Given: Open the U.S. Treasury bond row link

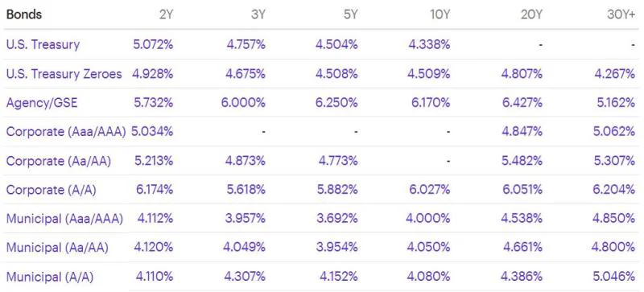Looking at the screenshot, I should pos(43,44).
